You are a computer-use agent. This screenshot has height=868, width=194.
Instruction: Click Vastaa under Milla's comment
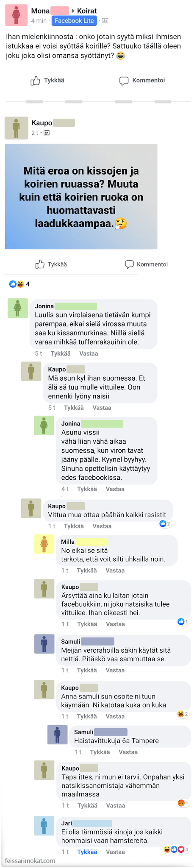click(x=115, y=570)
